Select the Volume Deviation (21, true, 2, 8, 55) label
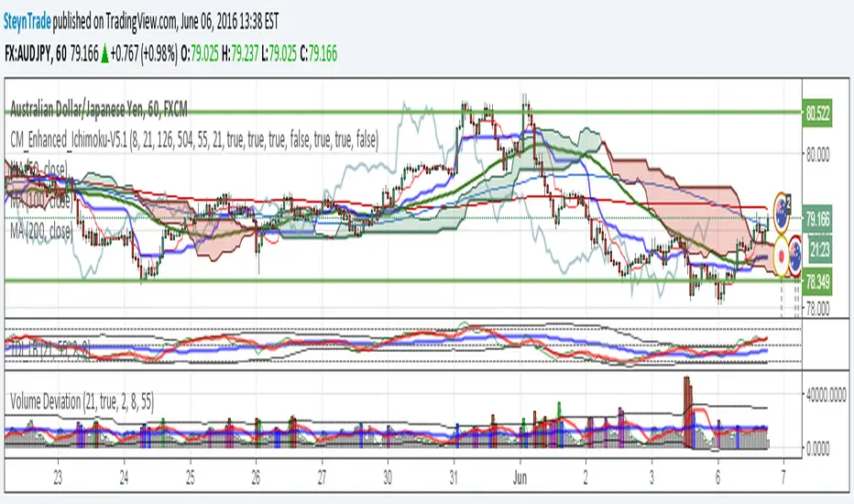 (x=82, y=402)
